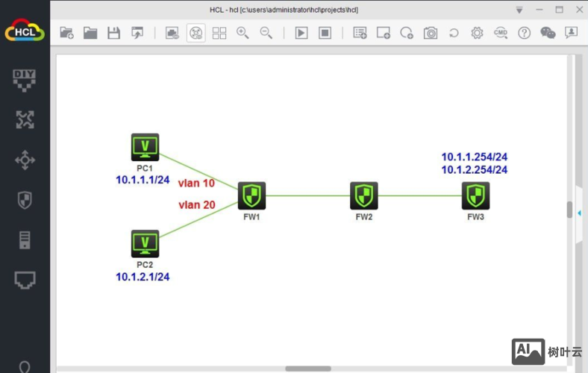Select the FW1 firewall node
588x373 pixels.
point(252,195)
